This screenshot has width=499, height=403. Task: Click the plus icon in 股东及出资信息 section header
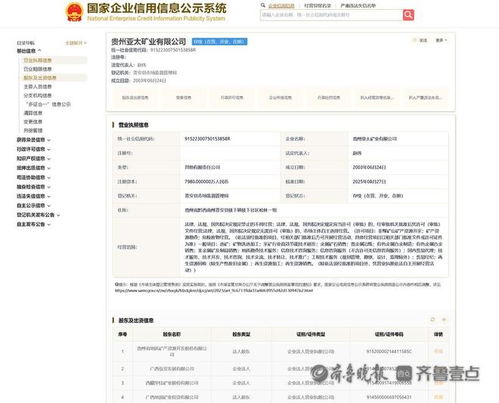tap(444, 320)
